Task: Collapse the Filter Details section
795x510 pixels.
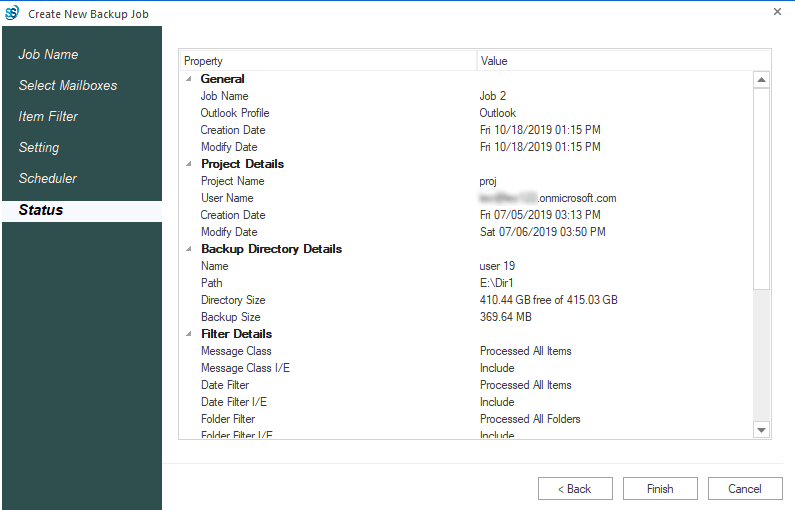Action: point(189,334)
